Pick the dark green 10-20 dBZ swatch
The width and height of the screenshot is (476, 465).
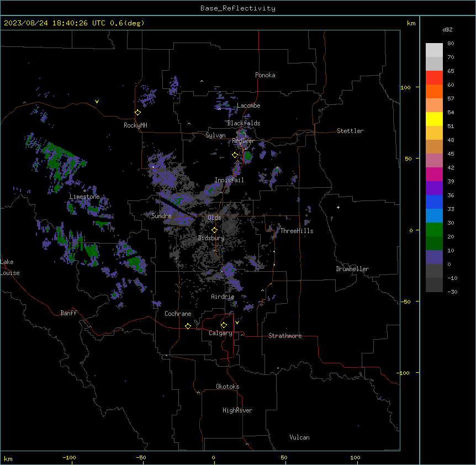(434, 244)
